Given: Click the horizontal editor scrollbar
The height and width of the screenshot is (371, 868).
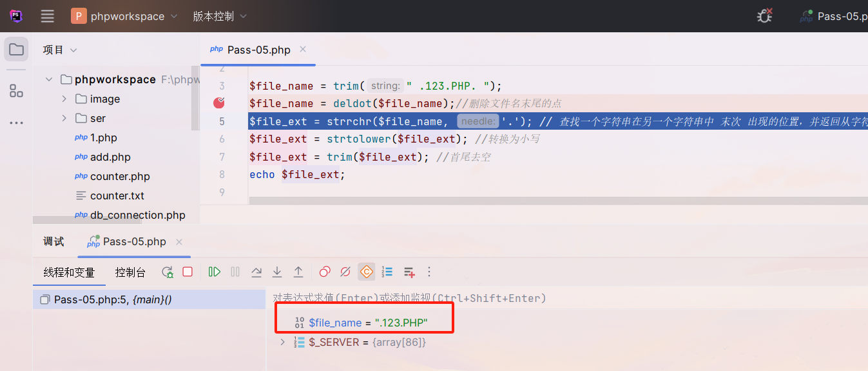Looking at the screenshot, I should [558, 201].
